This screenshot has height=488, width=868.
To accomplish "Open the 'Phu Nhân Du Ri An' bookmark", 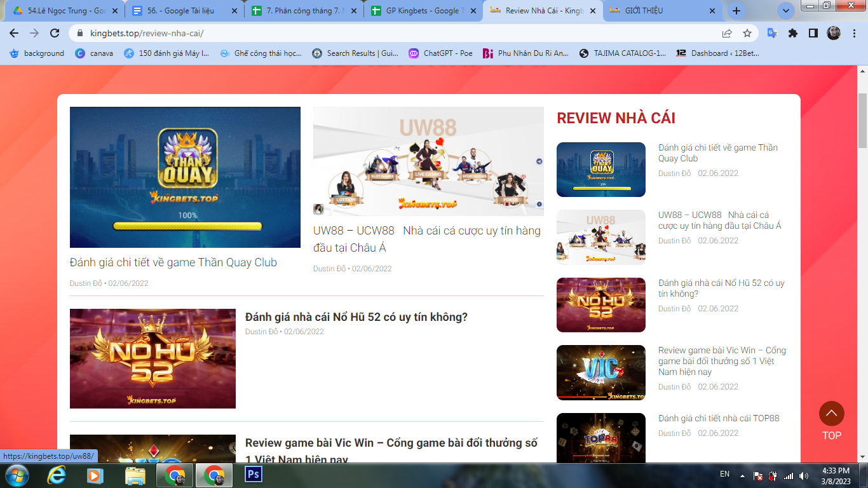I will coord(526,53).
